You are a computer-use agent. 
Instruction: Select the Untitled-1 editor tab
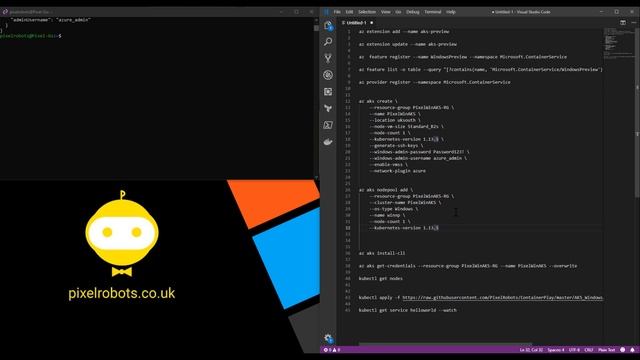[357, 22]
